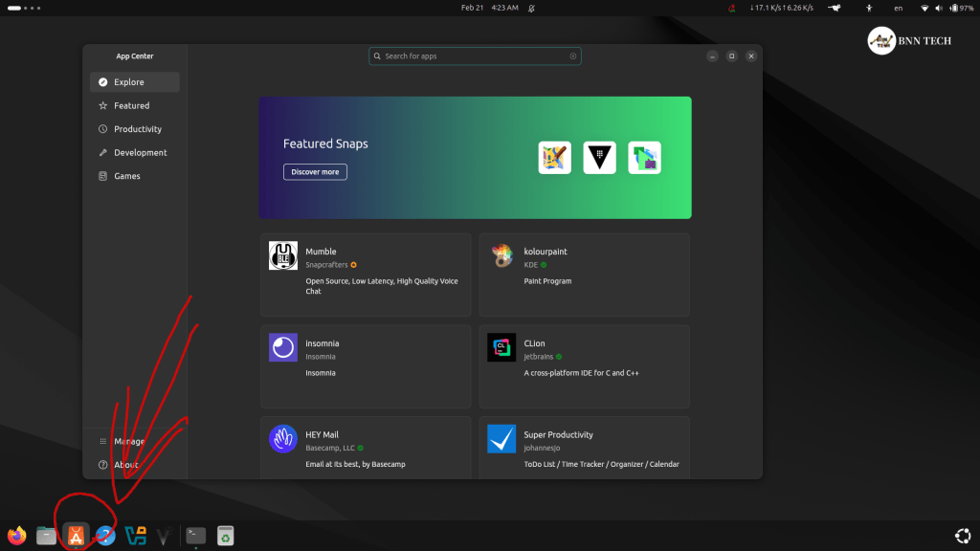This screenshot has width=980, height=551.
Task: Click the Search for apps field
Action: (x=475, y=56)
